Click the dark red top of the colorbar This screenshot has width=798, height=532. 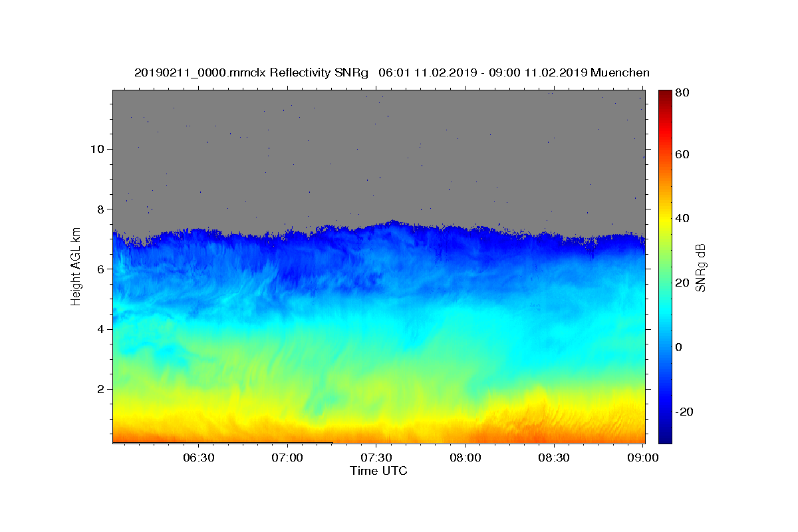(665, 95)
